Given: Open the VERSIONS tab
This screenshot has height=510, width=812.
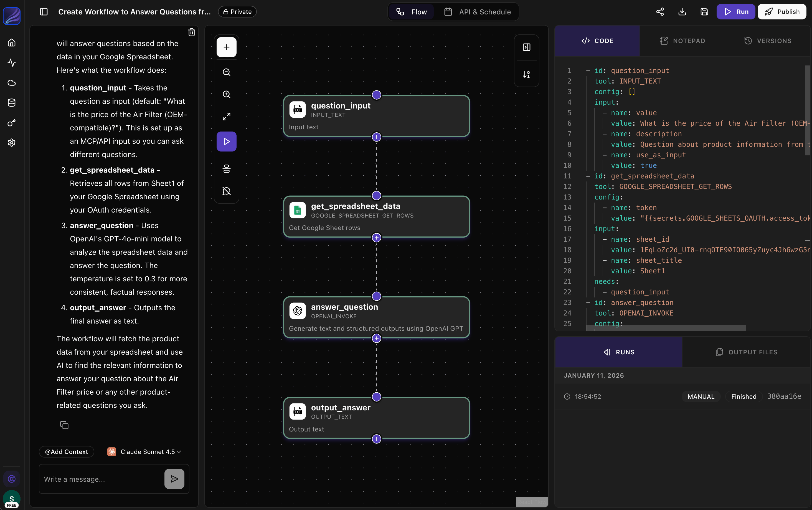Looking at the screenshot, I should tap(768, 41).
